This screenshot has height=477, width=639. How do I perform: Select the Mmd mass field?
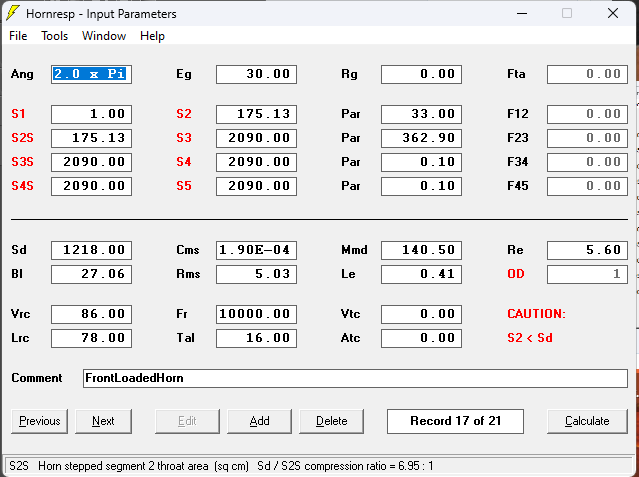[421, 250]
